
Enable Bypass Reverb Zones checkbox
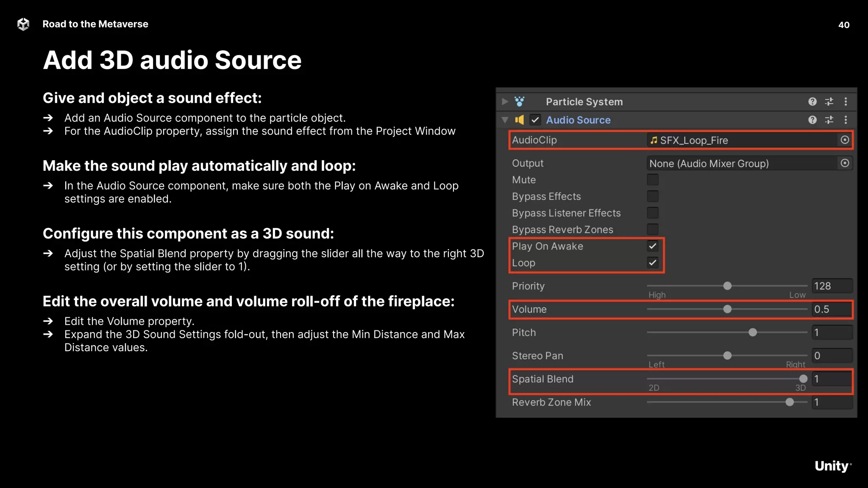click(x=653, y=229)
